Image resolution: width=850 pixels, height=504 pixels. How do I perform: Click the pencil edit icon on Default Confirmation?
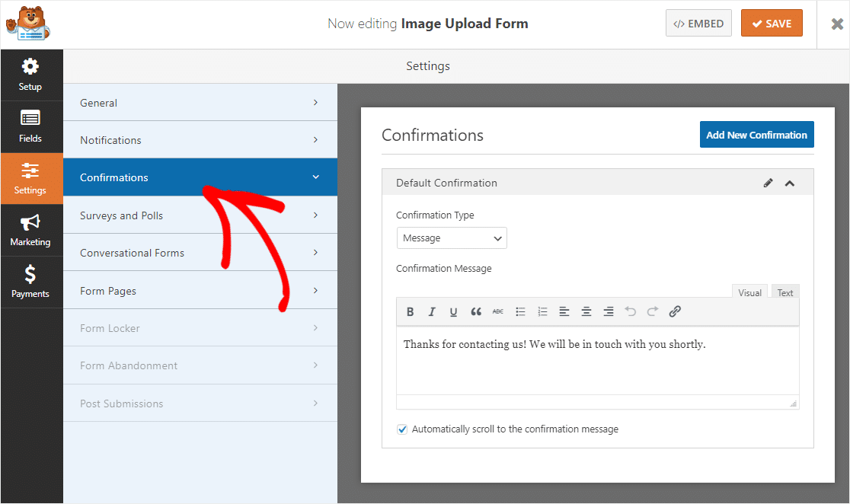[x=769, y=183]
